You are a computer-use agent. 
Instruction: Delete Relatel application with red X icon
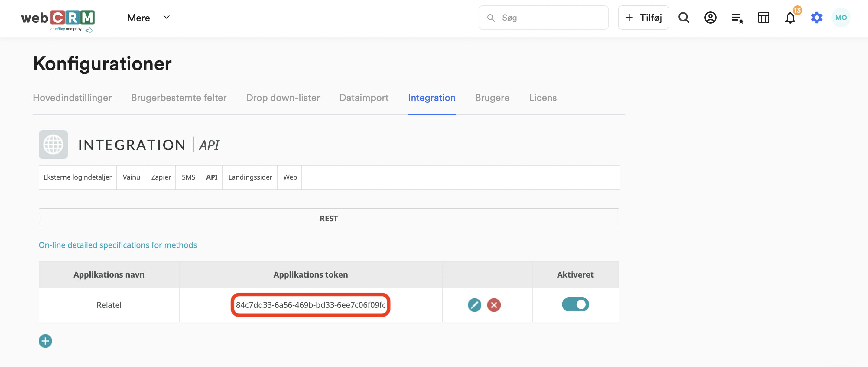(x=494, y=305)
